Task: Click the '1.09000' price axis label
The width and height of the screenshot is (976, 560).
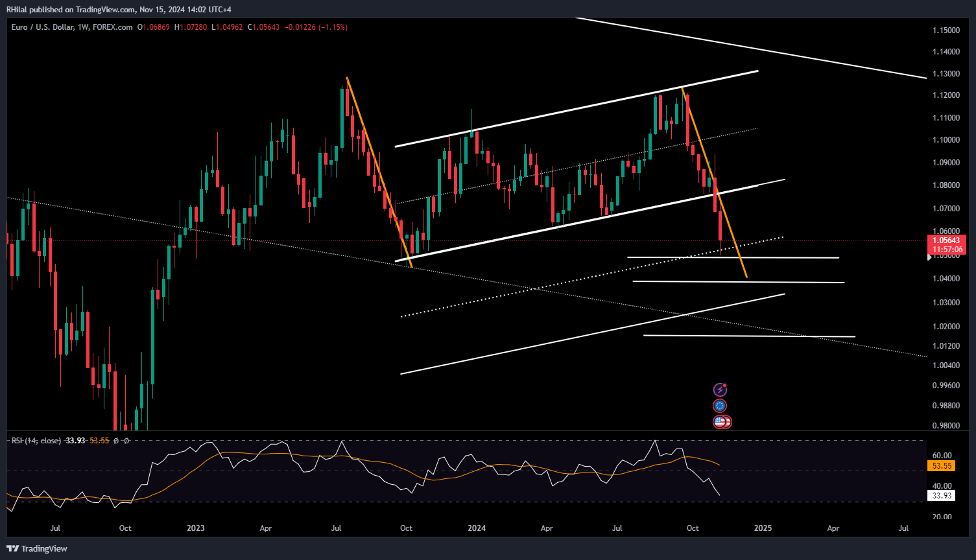Action: tap(946, 163)
